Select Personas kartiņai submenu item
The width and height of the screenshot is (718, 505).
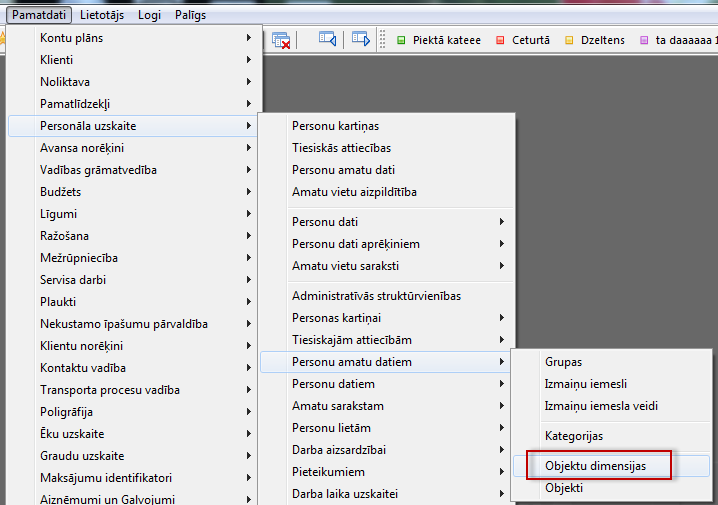386,318
